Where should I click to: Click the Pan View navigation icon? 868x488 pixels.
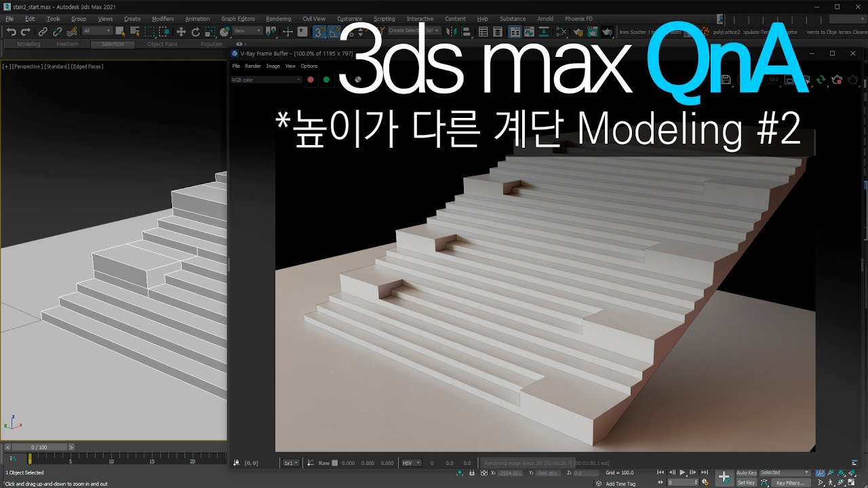[x=831, y=483]
